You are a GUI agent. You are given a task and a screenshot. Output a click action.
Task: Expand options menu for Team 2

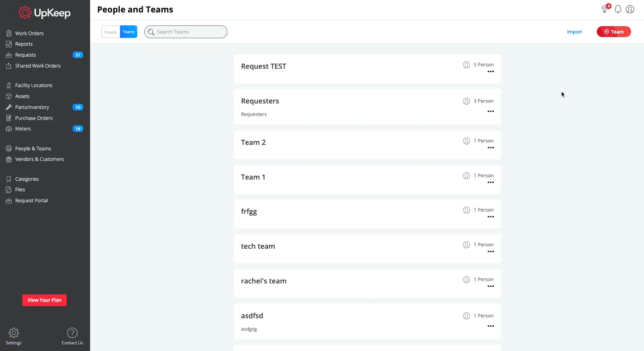click(491, 148)
